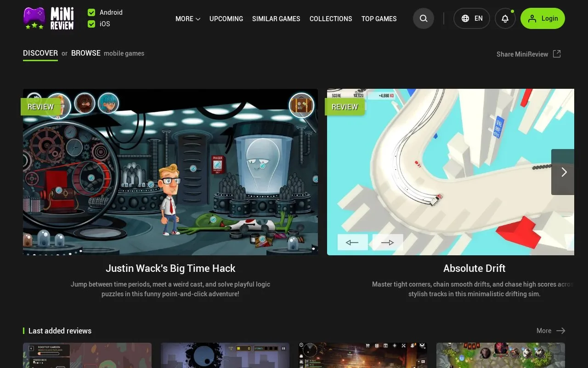Click the Absolute Drift description text
The image size is (588, 368).
tap(473, 289)
